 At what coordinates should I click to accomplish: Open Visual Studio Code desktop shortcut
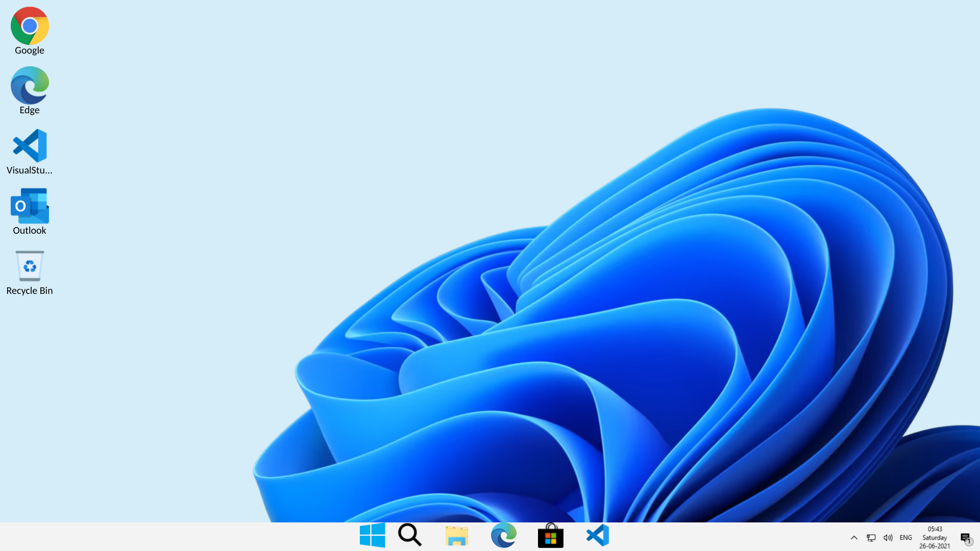(29, 145)
